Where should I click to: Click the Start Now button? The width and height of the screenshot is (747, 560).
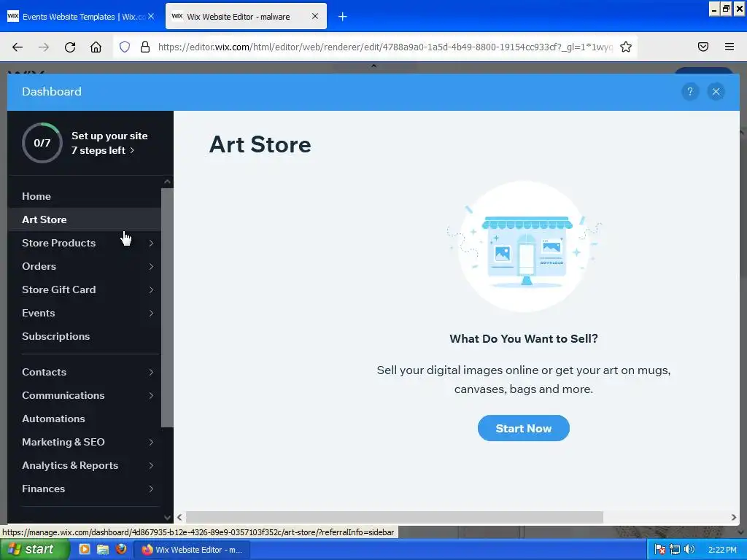(x=523, y=428)
